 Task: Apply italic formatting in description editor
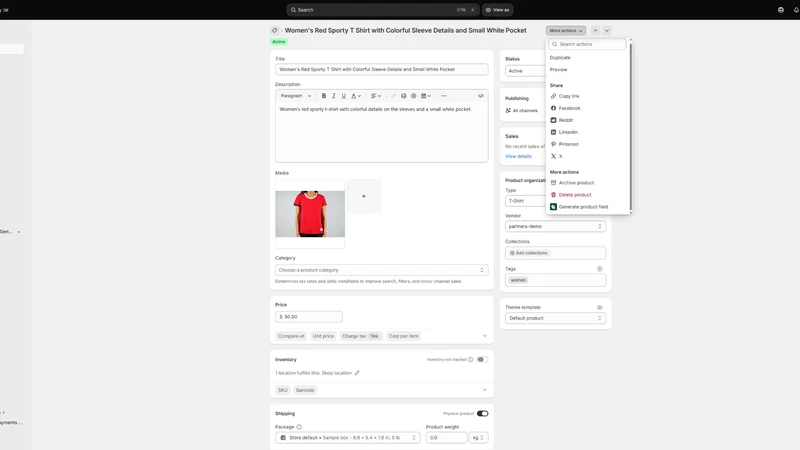click(x=334, y=96)
